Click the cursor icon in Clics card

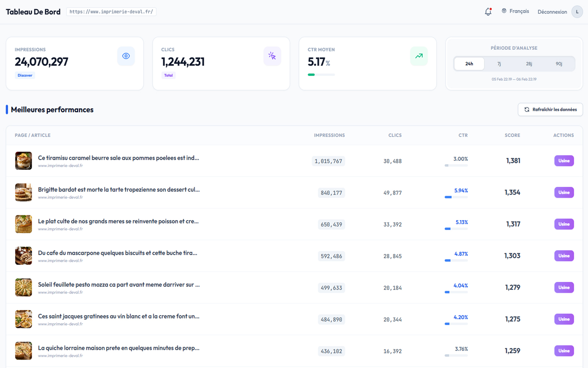pos(272,56)
